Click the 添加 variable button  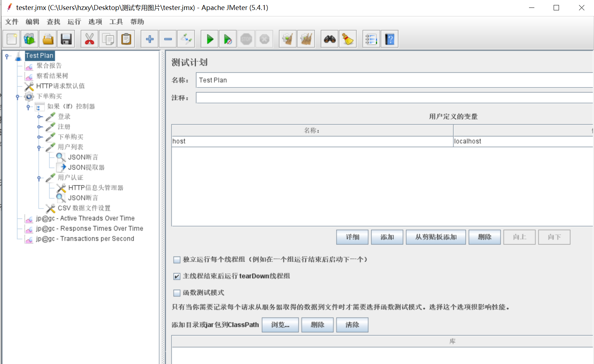(387, 237)
